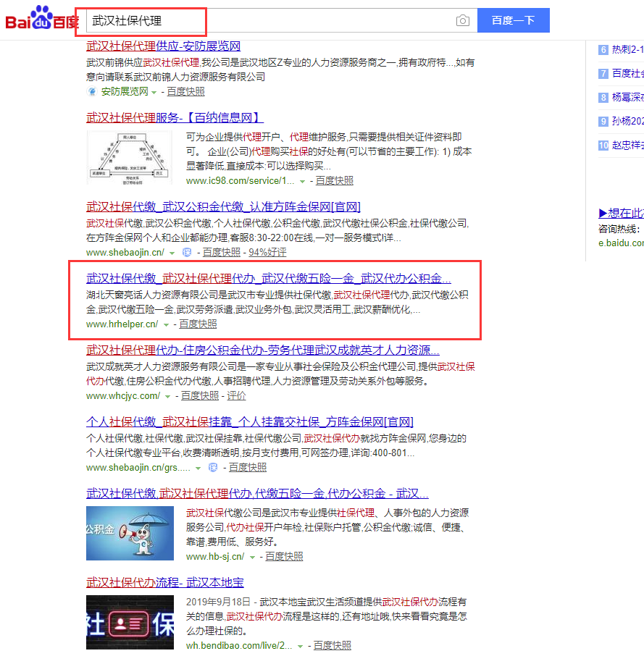Click the www.whcjyc.com/ URL text
644x664 pixels.
point(123,396)
